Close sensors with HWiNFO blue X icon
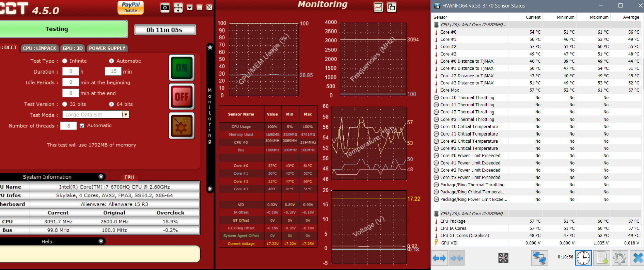Screen dimensions: 644x270 [638, 258]
